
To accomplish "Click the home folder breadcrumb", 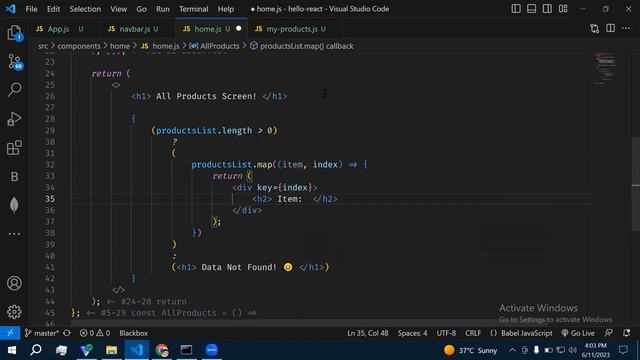I will click(x=120, y=46).
